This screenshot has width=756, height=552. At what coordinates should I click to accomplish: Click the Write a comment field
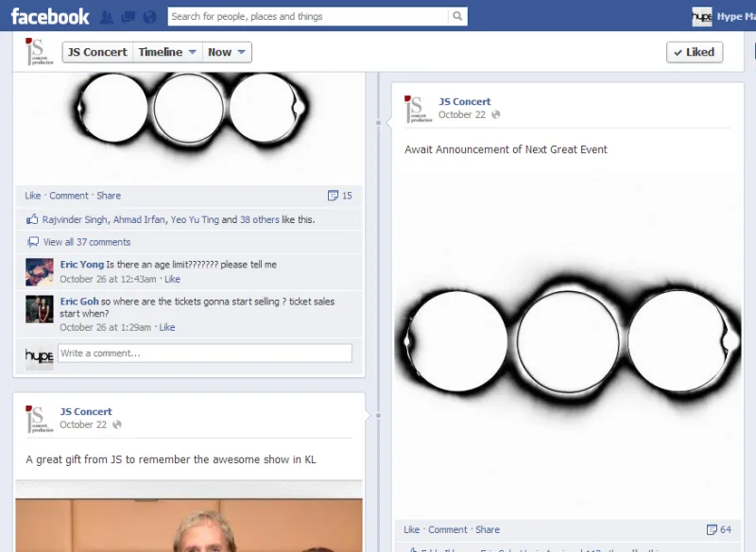pos(204,353)
